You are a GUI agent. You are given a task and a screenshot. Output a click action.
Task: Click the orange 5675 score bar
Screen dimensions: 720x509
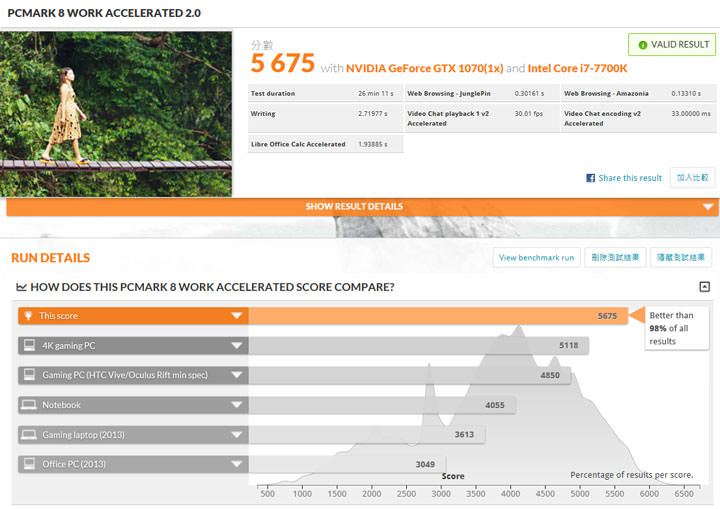coord(438,316)
